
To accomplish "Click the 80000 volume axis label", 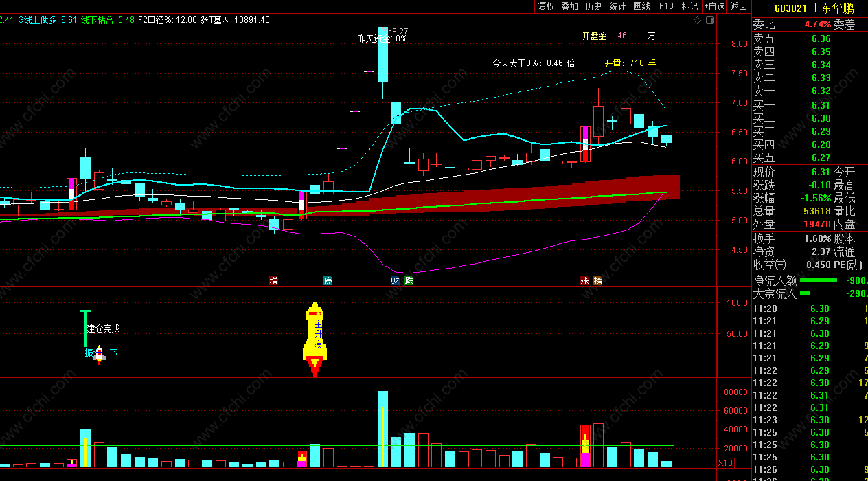I will point(734,393).
